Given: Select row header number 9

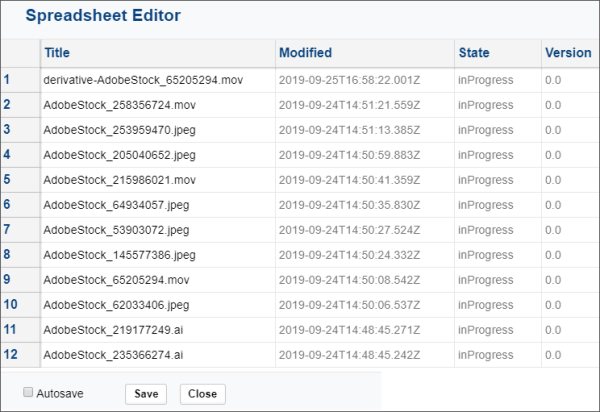Looking at the screenshot, I should 20,280.
